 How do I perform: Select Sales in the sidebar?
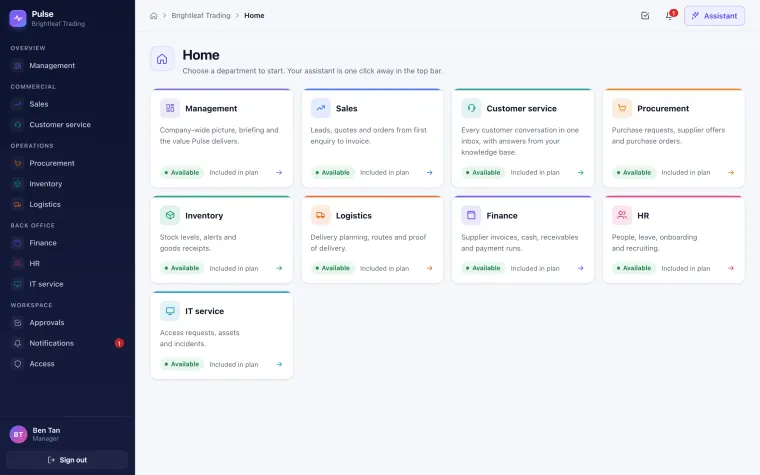(67, 104)
